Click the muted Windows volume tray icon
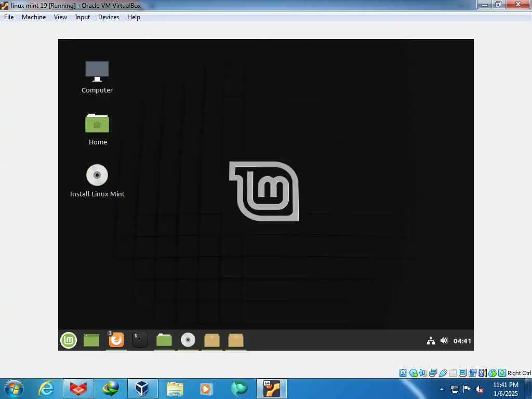The image size is (532, 399). tap(480, 389)
